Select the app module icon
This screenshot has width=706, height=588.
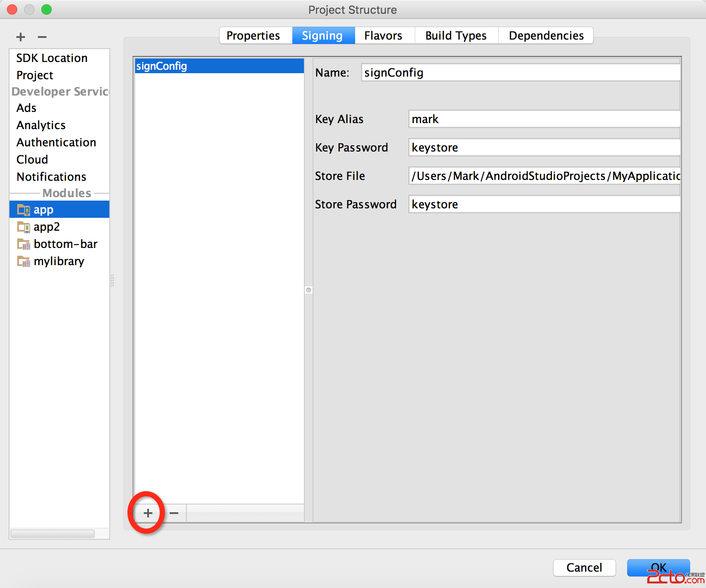(x=23, y=210)
